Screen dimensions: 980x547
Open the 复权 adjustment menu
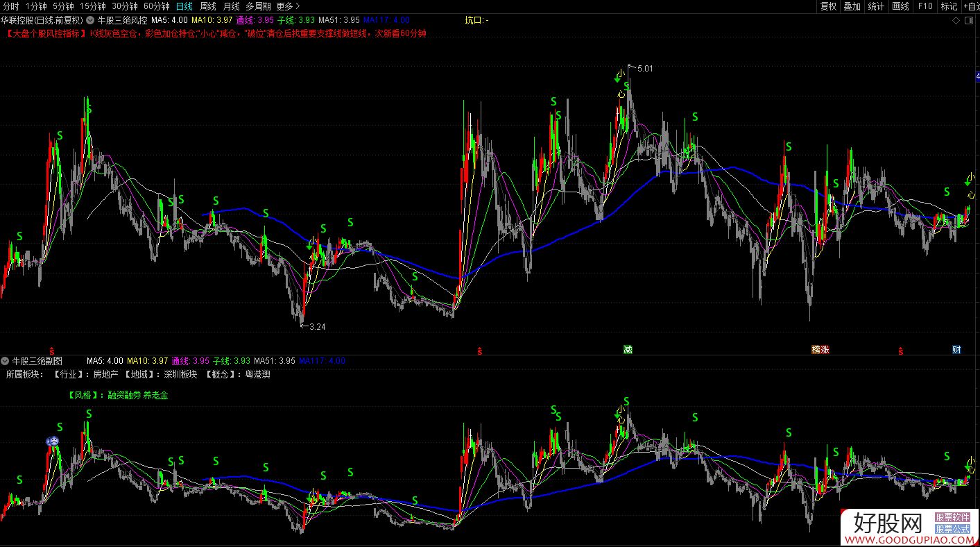click(x=828, y=6)
